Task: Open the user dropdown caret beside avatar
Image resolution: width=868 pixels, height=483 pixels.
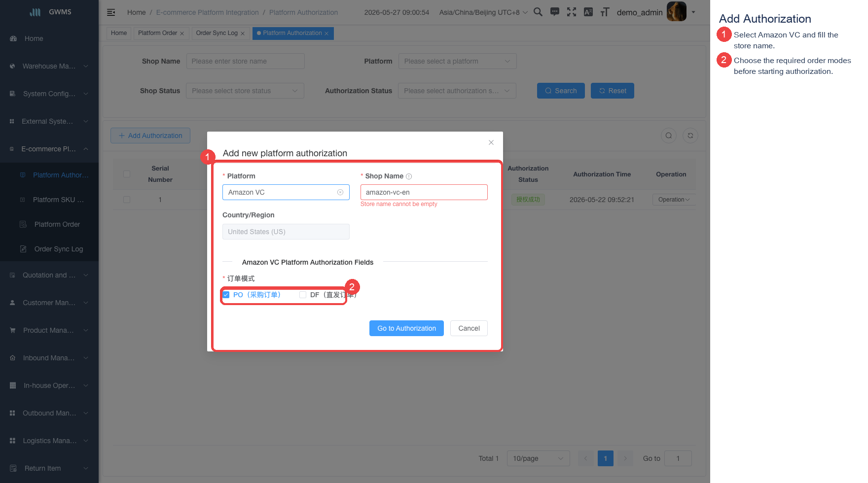Action: pos(693,12)
